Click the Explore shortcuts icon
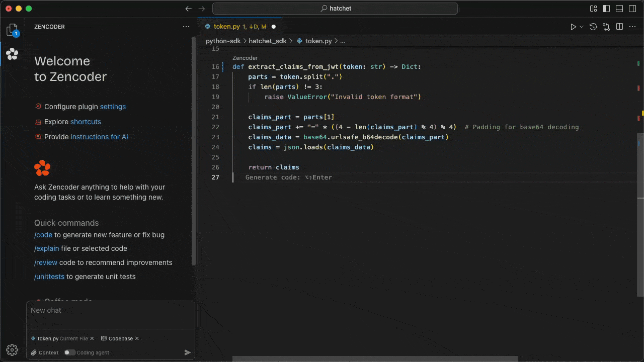This screenshot has height=362, width=644. click(38, 122)
